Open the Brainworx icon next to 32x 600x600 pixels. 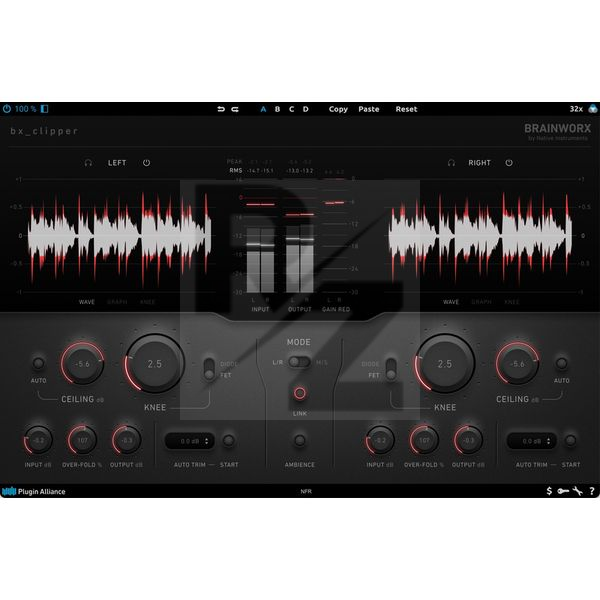pos(593,109)
